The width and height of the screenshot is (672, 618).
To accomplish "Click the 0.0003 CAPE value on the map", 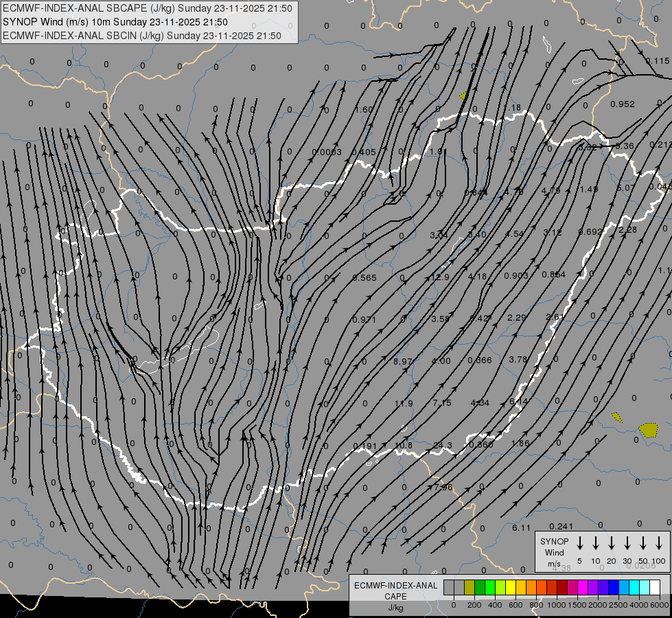I will 327,152.
